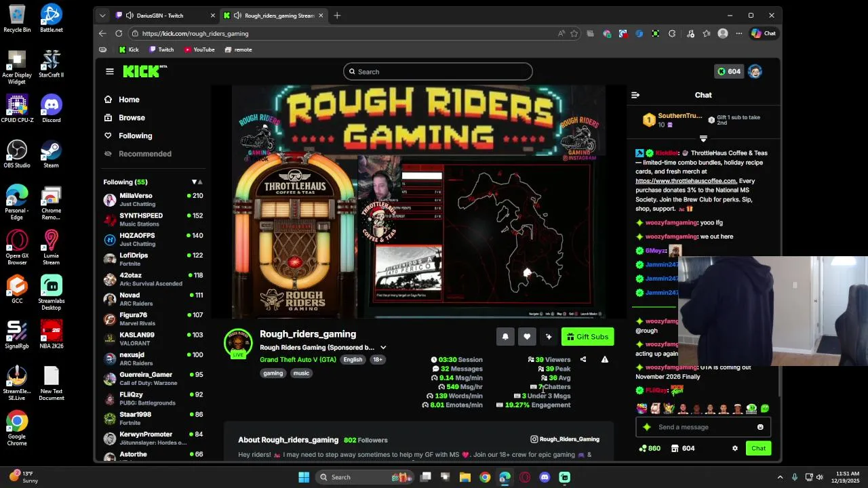
Task: Expand the stream title chevron
Action: [383, 348]
